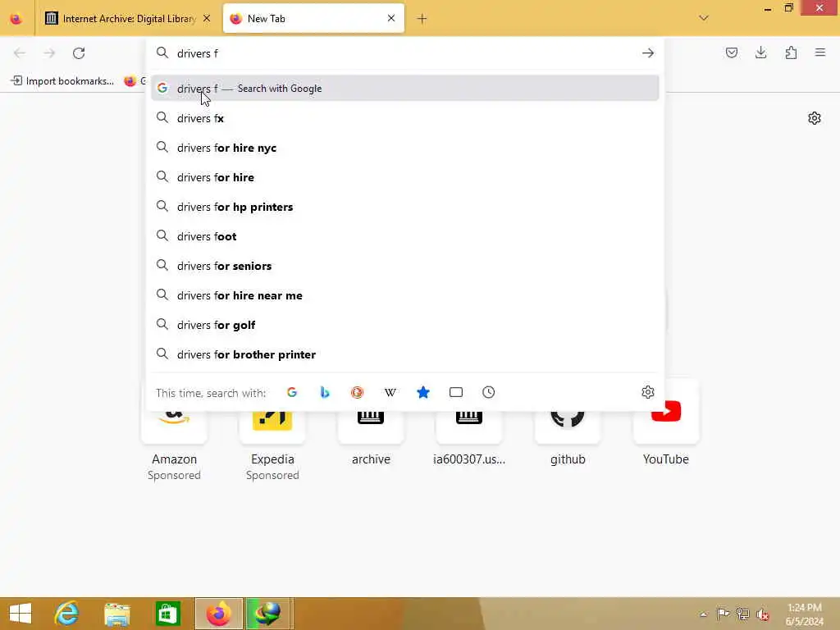Choose suggestion 'drivers fx'
Viewport: 840px width, 630px height.
click(405, 118)
